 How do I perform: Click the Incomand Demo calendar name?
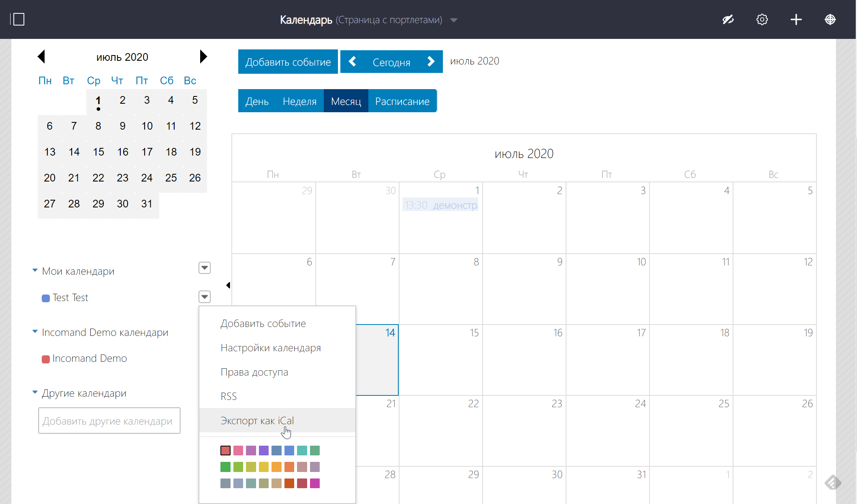click(90, 359)
